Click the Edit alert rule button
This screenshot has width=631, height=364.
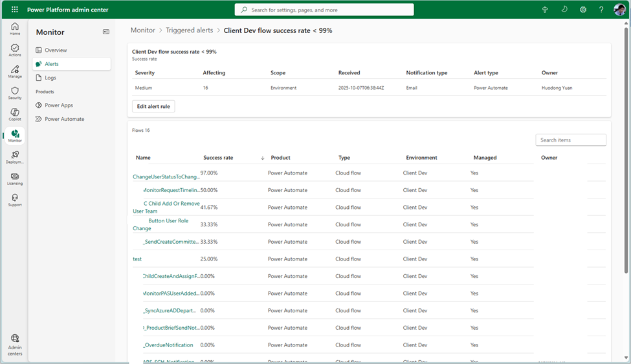(153, 106)
